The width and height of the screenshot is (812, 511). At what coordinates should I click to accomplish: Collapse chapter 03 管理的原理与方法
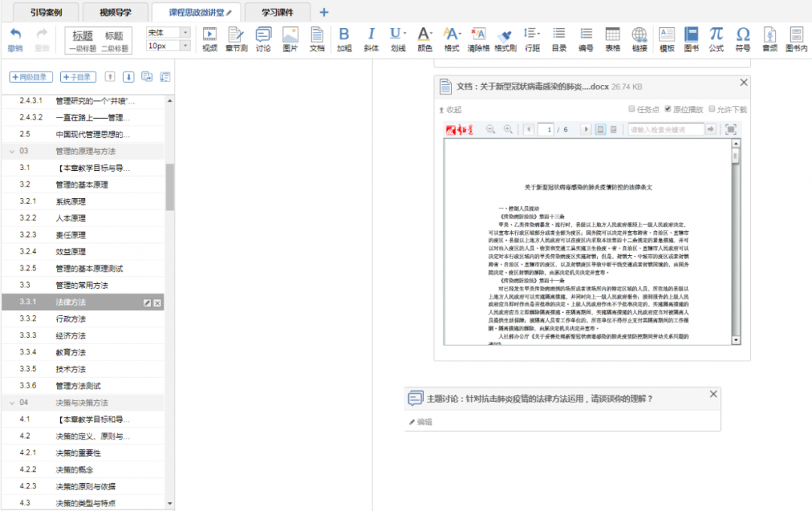[12, 151]
